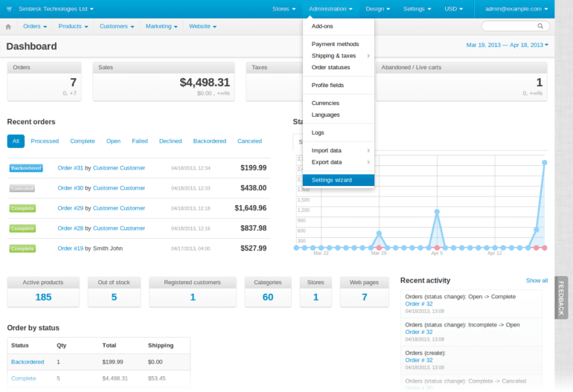Open Export data submenu
The height and width of the screenshot is (392, 573).
[x=339, y=163]
